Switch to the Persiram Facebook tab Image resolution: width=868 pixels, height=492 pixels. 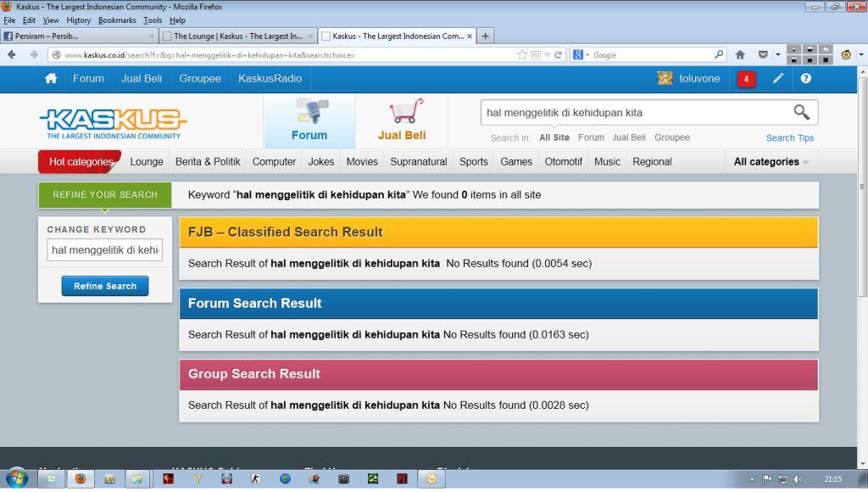tap(79, 36)
